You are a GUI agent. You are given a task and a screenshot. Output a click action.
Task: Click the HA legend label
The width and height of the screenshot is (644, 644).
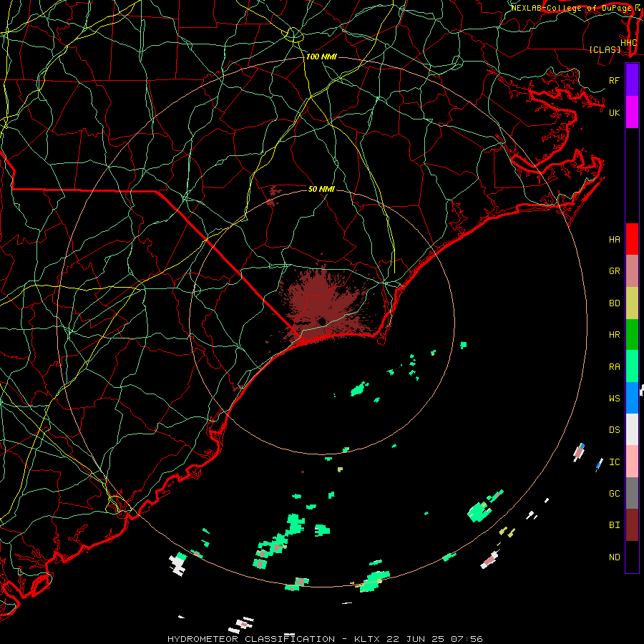(614, 239)
